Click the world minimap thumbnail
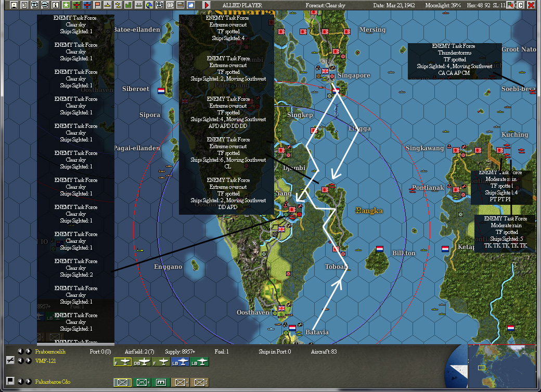Viewport: 541px width, 392px height. point(501,366)
